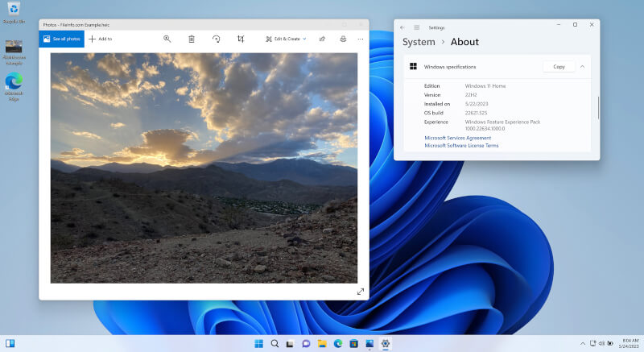Launch Edge from taskbar
This screenshot has height=352, width=644.
[x=337, y=344]
